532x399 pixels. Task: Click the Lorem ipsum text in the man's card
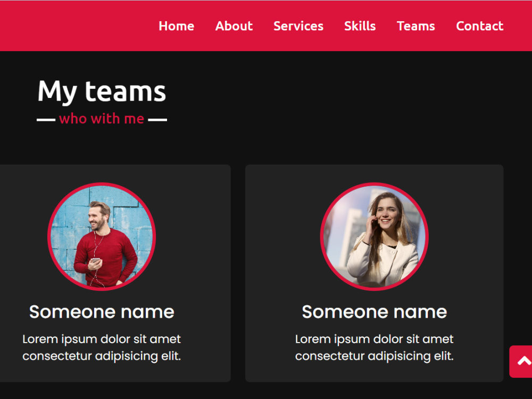[x=102, y=347]
